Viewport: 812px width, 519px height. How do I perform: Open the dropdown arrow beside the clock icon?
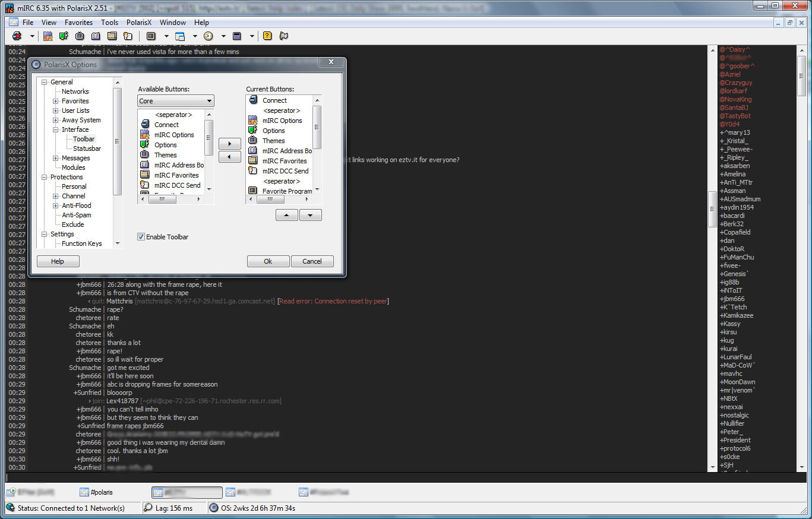(223, 36)
